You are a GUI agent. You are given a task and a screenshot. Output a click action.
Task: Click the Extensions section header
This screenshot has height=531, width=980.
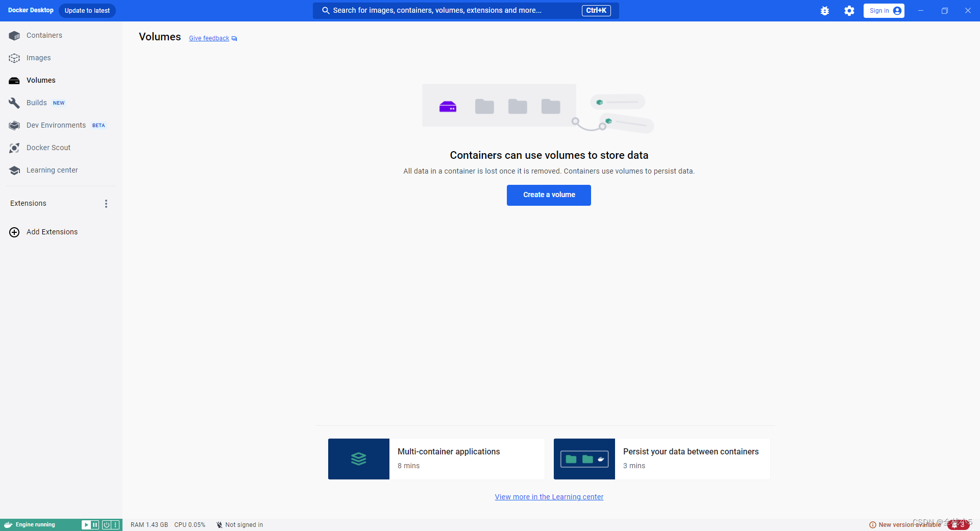pyautogui.click(x=28, y=203)
